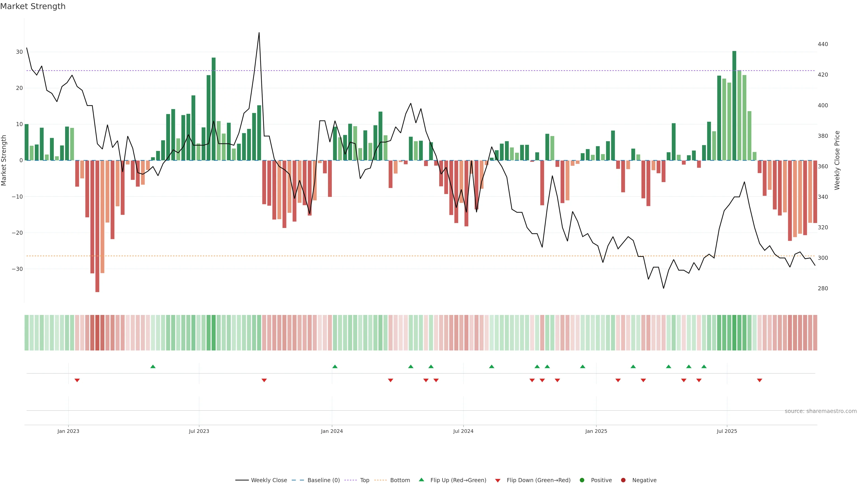Click the Jul 2025 x-axis label
This screenshot has width=868, height=488.
(x=727, y=431)
